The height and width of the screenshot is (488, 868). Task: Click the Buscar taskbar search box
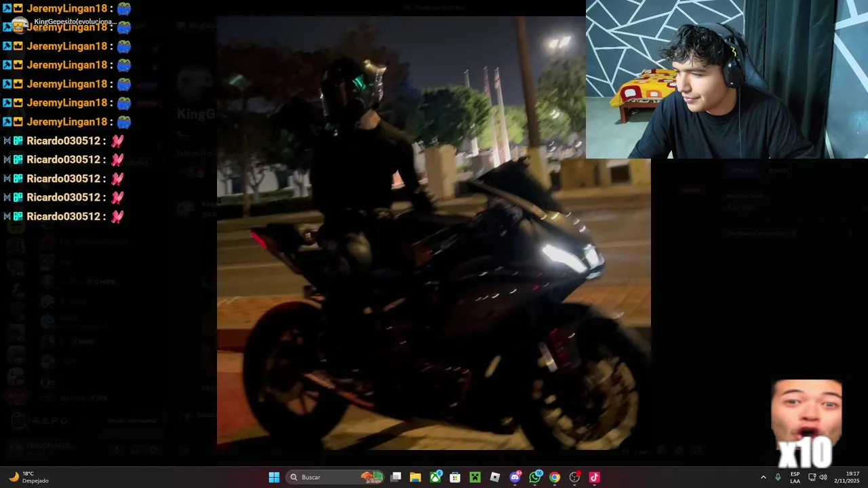coord(336,477)
